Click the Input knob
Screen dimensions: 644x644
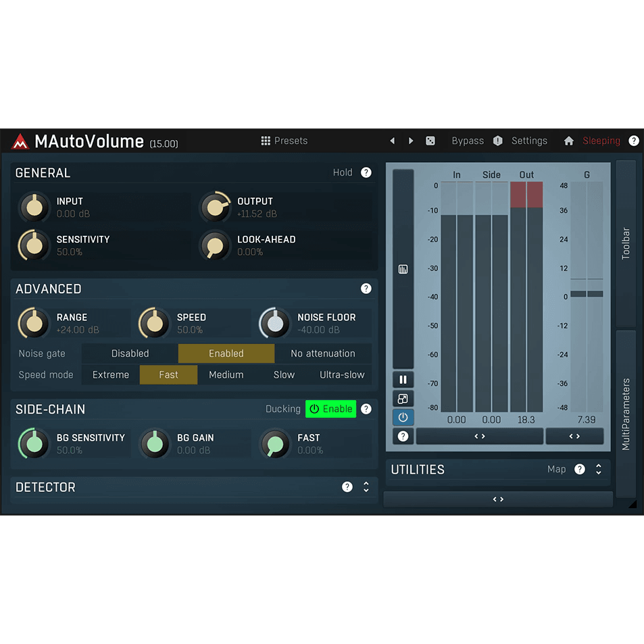(x=34, y=207)
